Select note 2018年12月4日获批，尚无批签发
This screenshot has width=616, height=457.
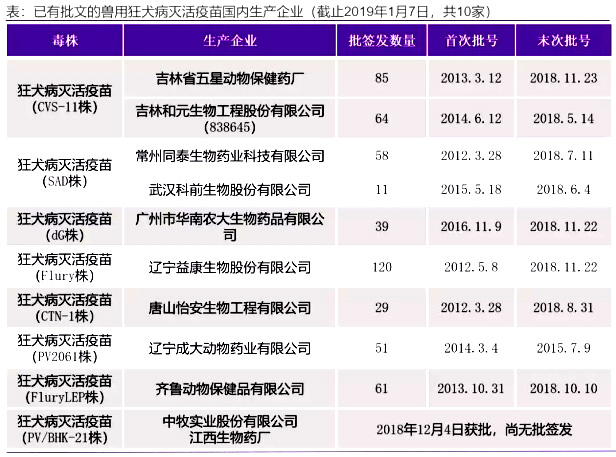(x=474, y=429)
